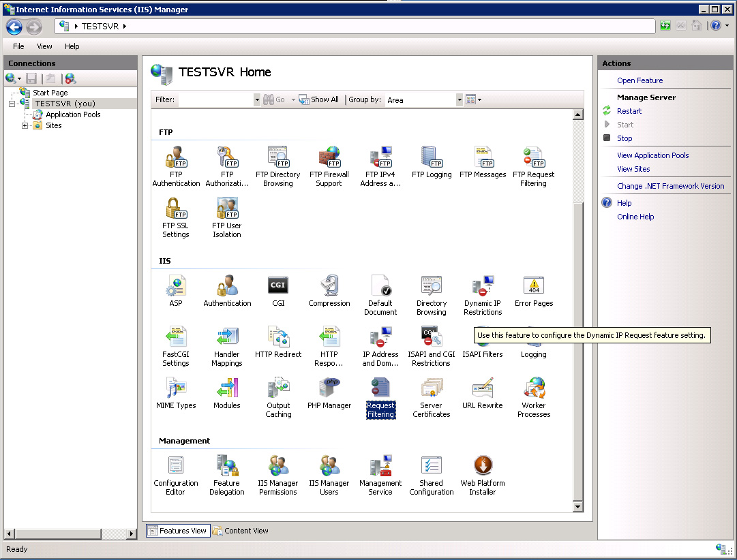This screenshot has width=737, height=560.
Task: Collapse the TESTSVR tree node
Action: [12, 104]
